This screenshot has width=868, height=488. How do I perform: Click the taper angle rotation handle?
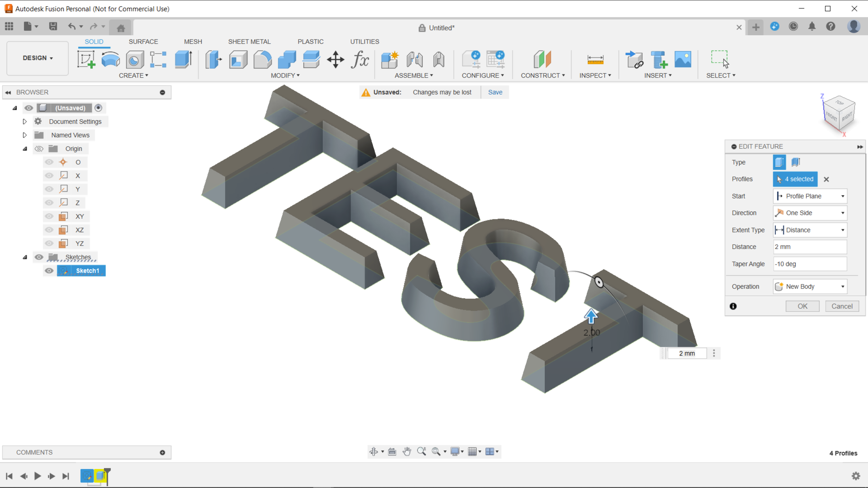[x=599, y=282]
